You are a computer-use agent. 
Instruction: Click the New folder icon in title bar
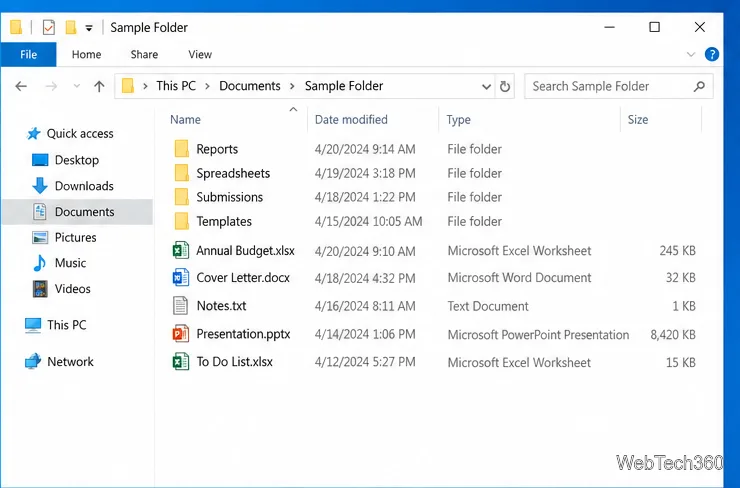click(71, 27)
